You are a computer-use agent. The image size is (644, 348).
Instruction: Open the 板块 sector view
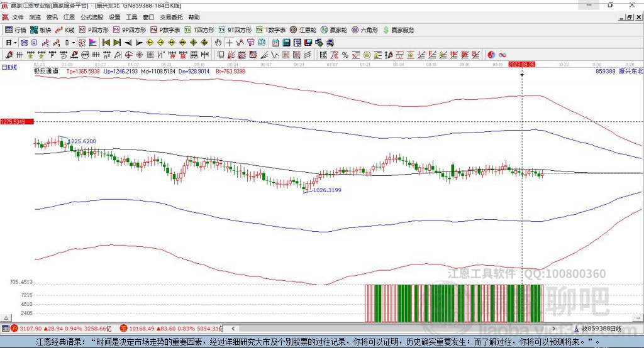[x=41, y=30]
